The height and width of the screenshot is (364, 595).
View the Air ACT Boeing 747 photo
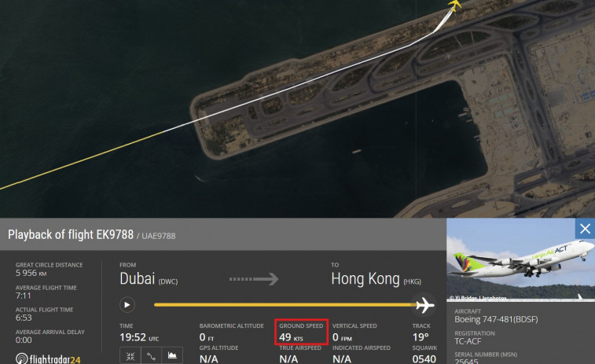tap(520, 260)
